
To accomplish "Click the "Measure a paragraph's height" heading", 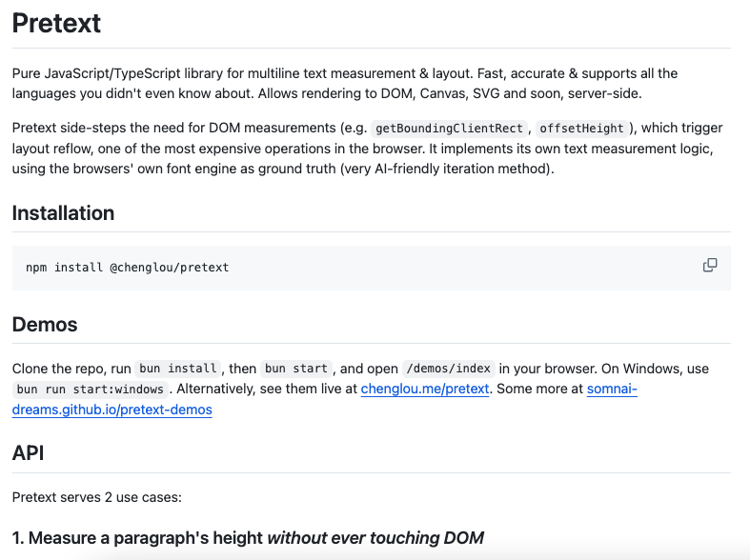I will coord(248,538).
